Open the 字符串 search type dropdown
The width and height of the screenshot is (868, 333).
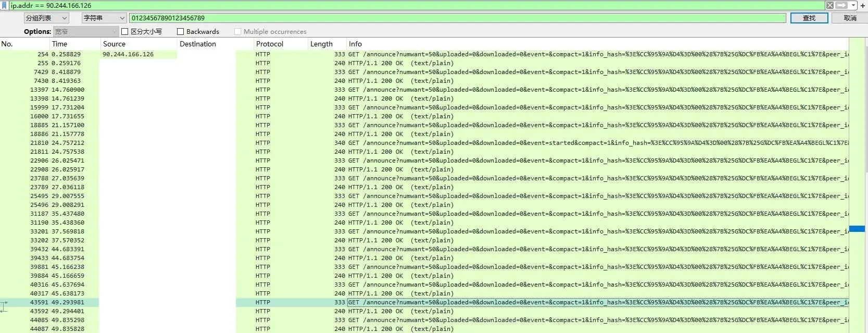(104, 18)
